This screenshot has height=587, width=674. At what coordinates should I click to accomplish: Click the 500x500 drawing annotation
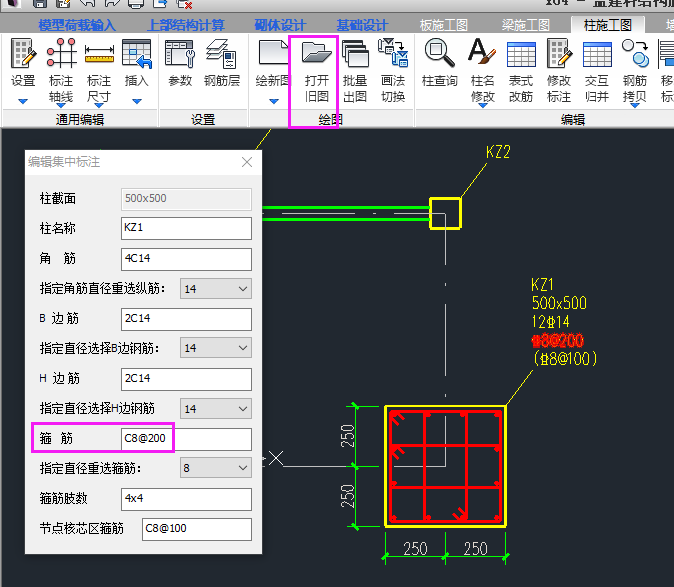559,303
